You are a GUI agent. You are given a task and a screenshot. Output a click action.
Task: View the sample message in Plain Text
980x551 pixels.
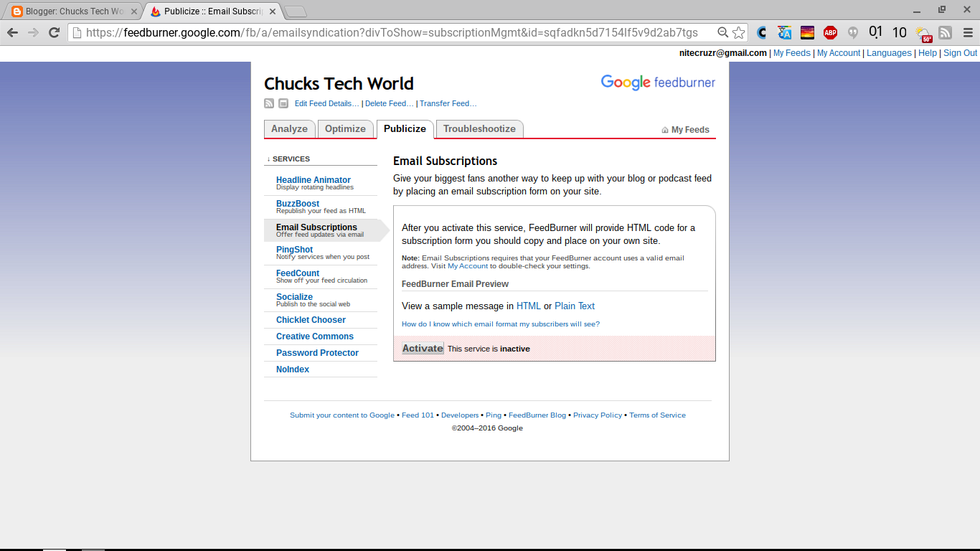(574, 306)
